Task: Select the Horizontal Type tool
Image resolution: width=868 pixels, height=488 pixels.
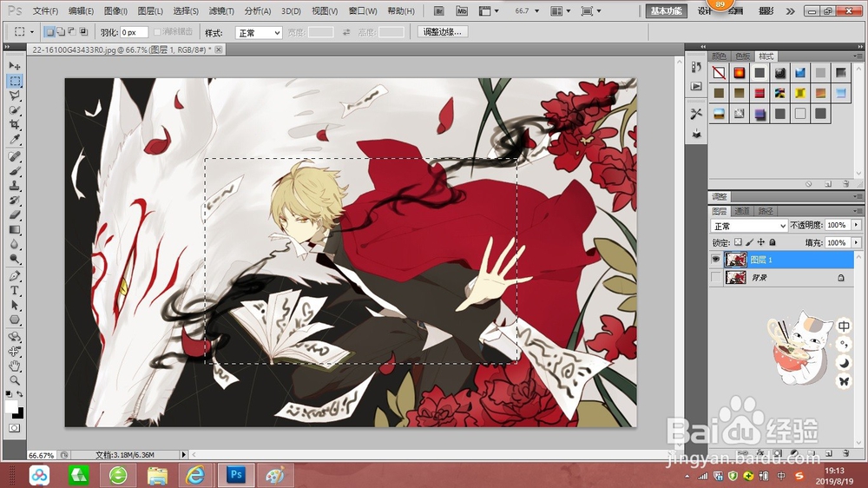Action: [15, 290]
